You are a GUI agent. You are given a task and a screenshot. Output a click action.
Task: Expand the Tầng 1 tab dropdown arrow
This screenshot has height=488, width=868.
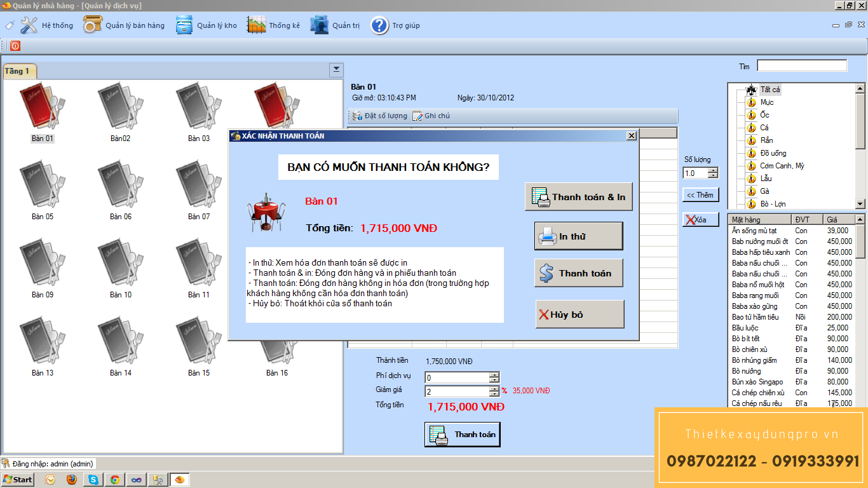pyautogui.click(x=337, y=70)
